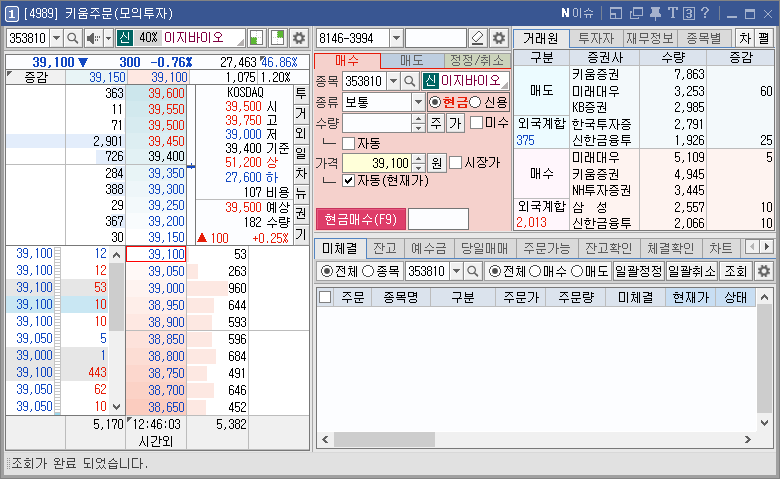Image resolution: width=780 pixels, height=479 pixels.
Task: Open the 투자자 tab
Action: pyautogui.click(x=596, y=38)
